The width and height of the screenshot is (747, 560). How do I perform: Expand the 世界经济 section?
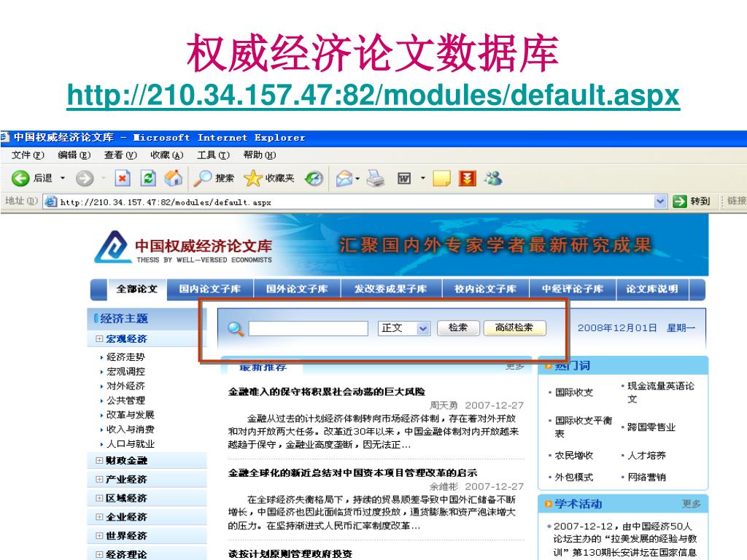(x=99, y=536)
